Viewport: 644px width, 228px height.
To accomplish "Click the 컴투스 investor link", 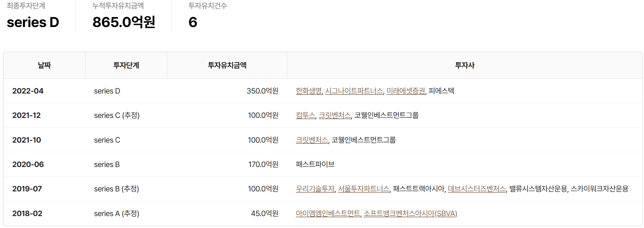I will 305,115.
